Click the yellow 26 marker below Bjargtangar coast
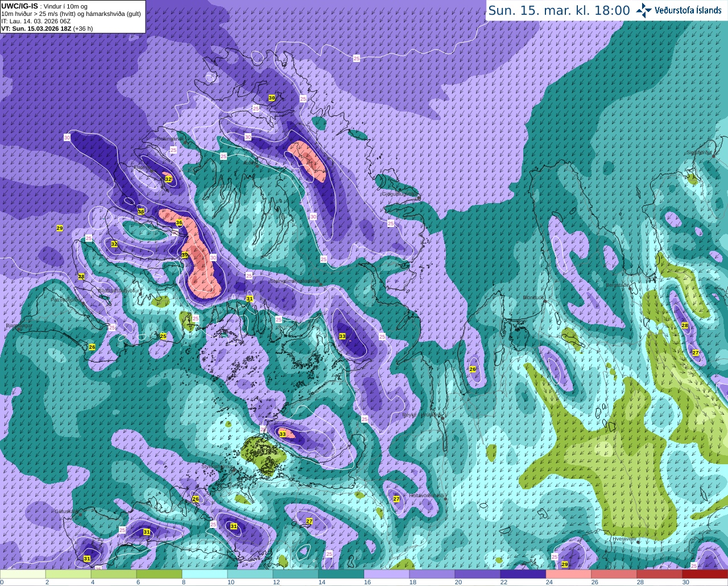The image size is (728, 586). click(92, 346)
